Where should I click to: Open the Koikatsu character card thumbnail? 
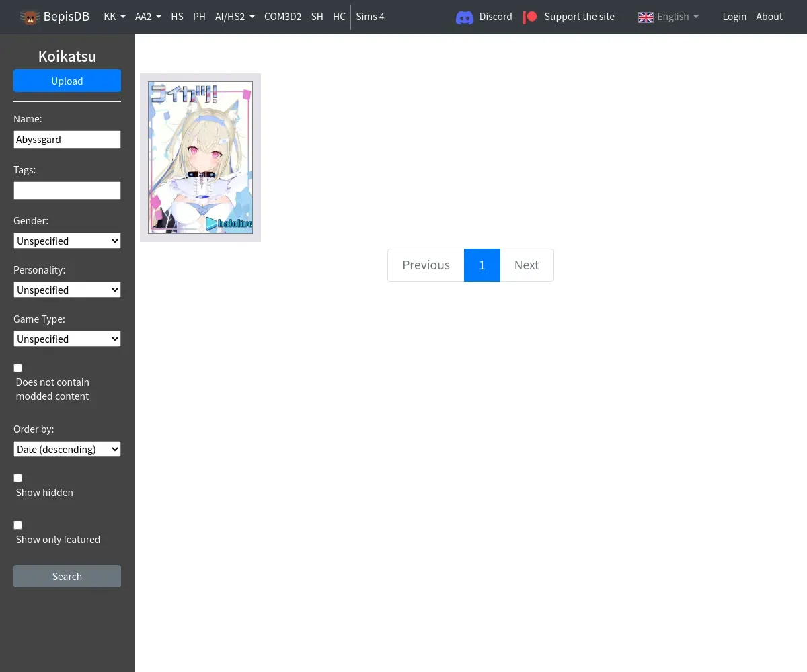tap(200, 157)
